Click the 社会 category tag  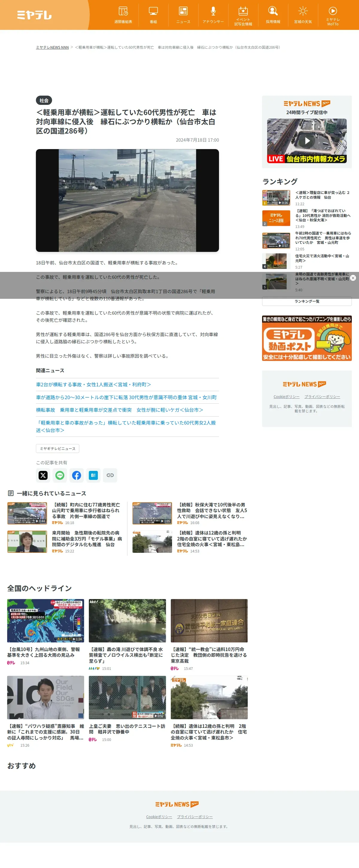coord(44,100)
